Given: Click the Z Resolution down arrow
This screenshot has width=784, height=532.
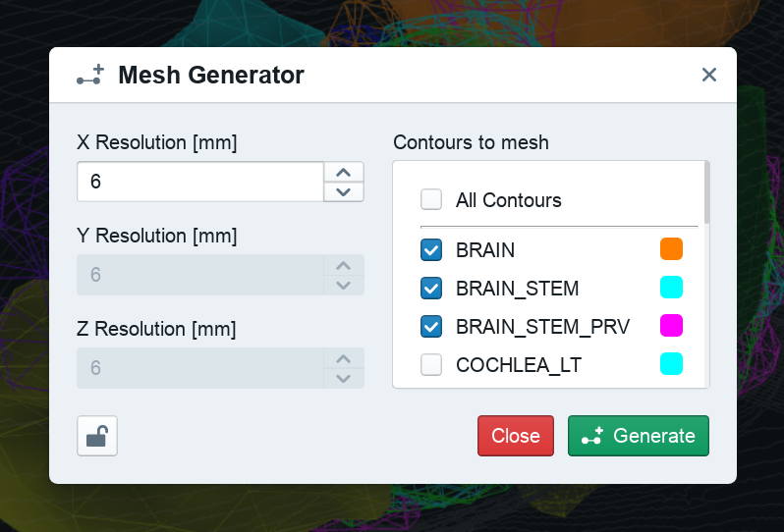Looking at the screenshot, I should pyautogui.click(x=344, y=379).
